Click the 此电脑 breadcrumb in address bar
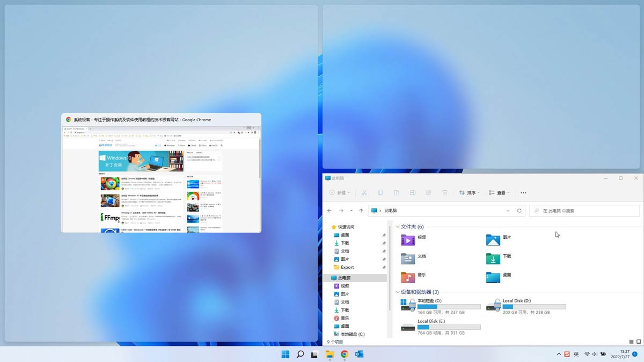Screen dimensions: 644x362 click(390, 211)
